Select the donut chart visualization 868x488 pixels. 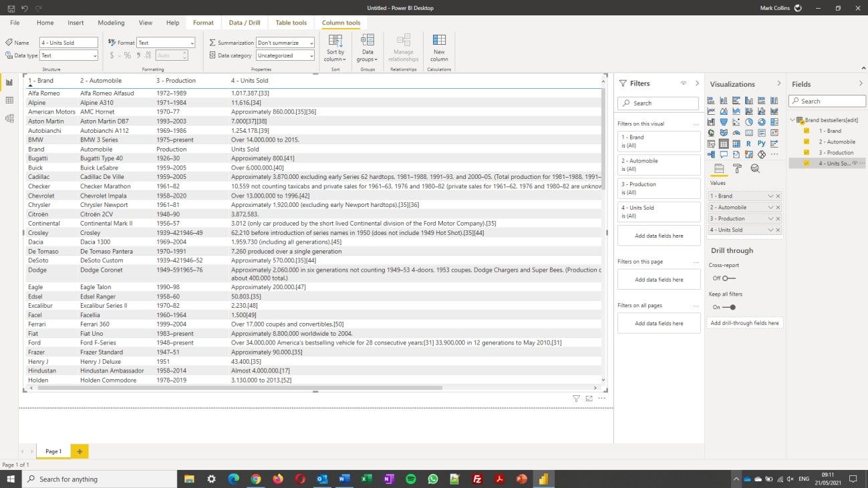762,121
